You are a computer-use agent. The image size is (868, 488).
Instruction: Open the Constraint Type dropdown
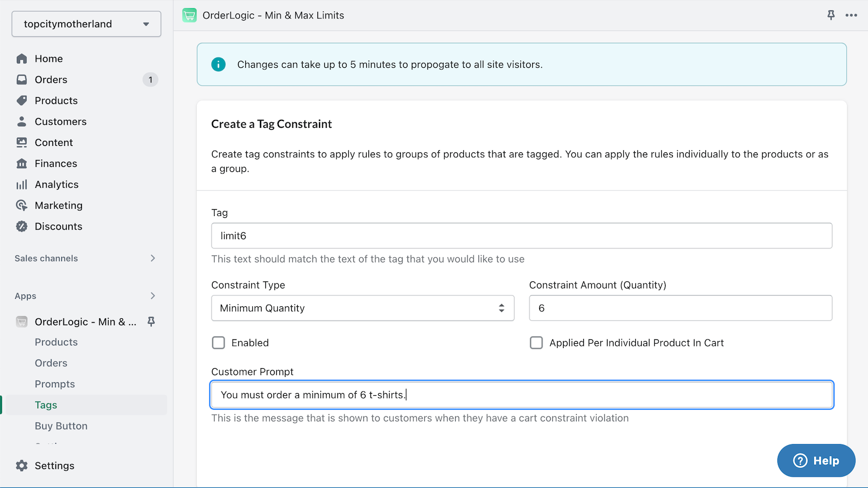pos(362,308)
